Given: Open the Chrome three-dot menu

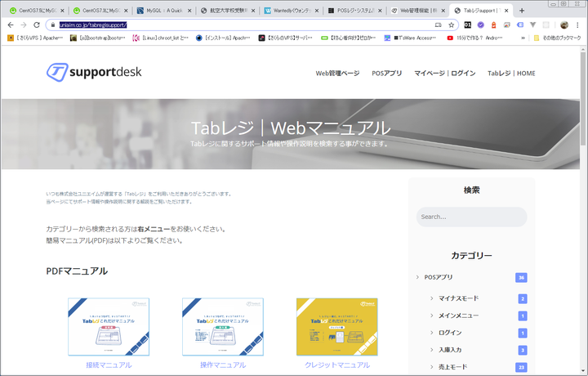Looking at the screenshot, I should pos(577,25).
